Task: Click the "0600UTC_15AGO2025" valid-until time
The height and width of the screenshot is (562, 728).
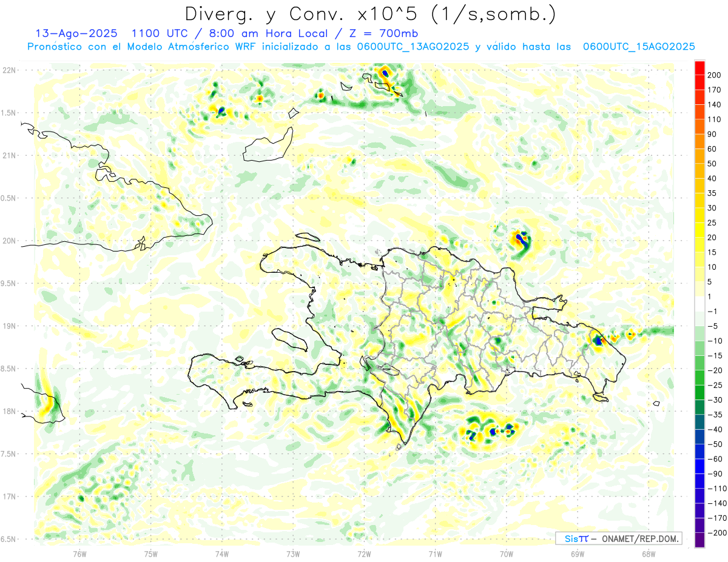Action: [638, 47]
